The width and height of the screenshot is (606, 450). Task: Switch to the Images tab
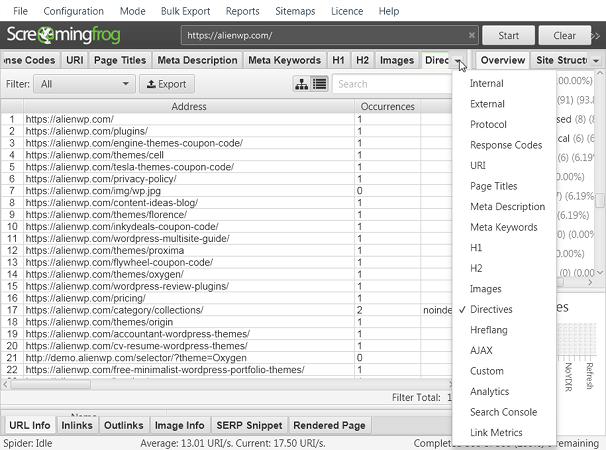(397, 60)
